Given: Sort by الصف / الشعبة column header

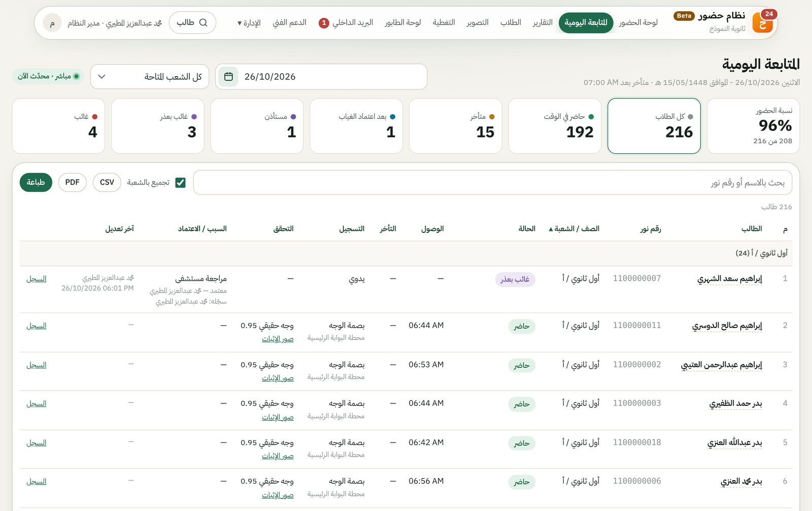Looking at the screenshot, I should coord(574,229).
